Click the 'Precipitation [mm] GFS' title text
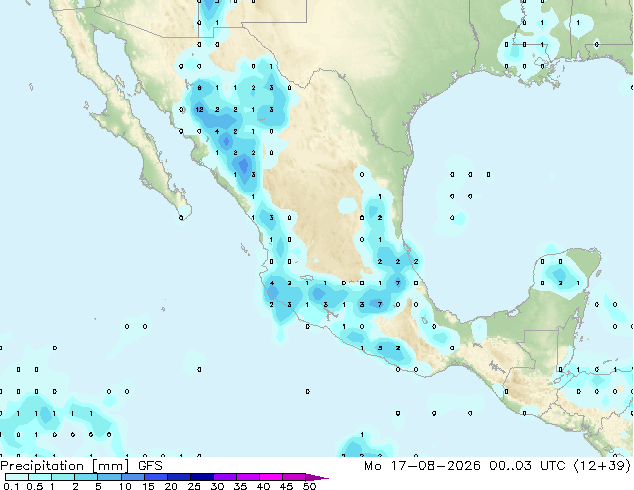The height and width of the screenshot is (490, 634). pyautogui.click(x=81, y=466)
